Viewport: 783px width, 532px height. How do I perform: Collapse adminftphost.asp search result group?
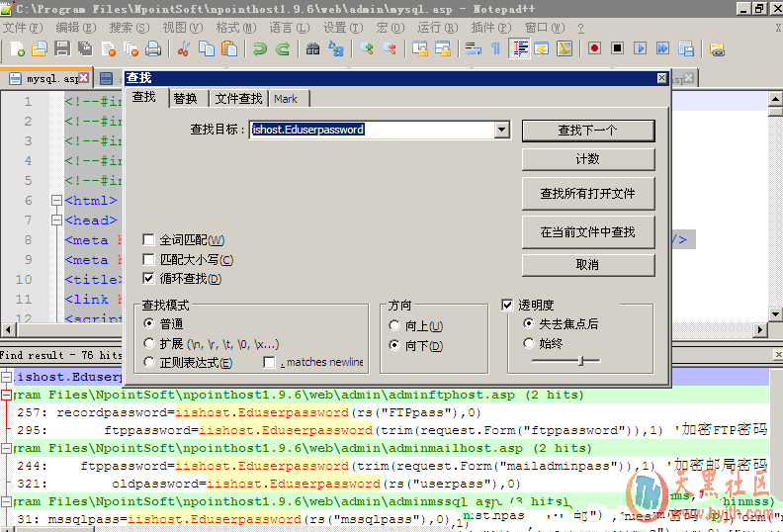pyautogui.click(x=6, y=396)
